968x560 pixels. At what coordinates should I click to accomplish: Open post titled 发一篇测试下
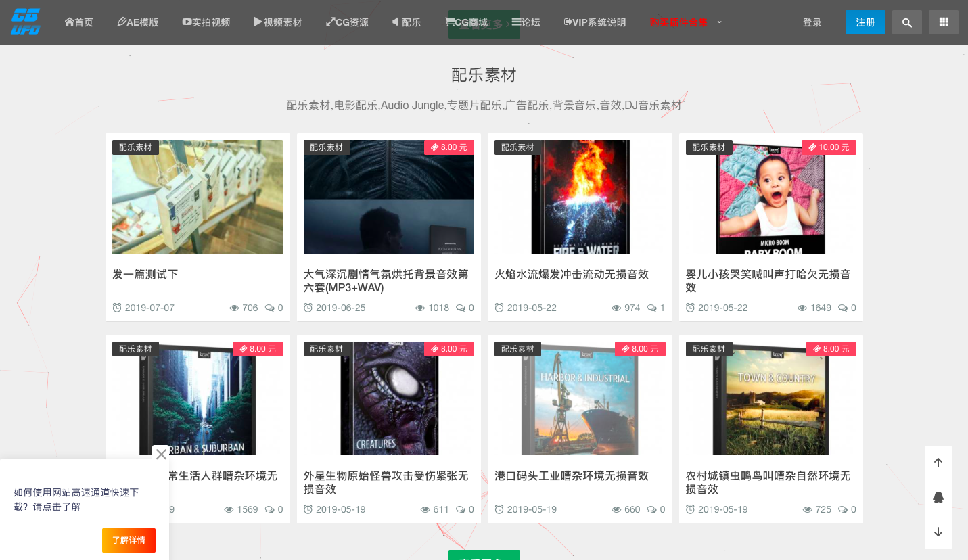tap(145, 274)
